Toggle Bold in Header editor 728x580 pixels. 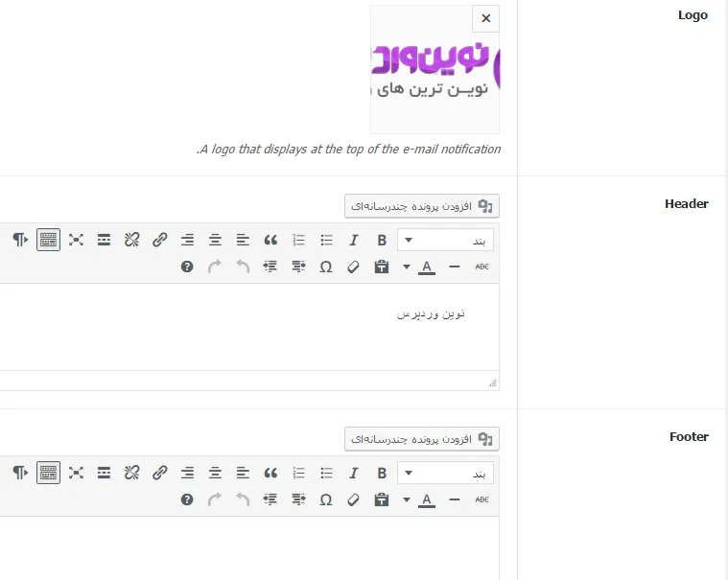[x=382, y=240]
